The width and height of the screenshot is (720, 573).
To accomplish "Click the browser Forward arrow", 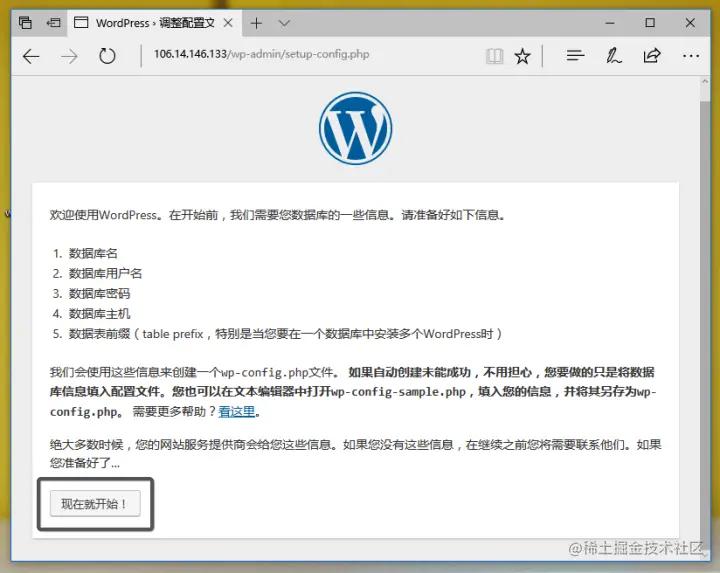I will pyautogui.click(x=69, y=56).
